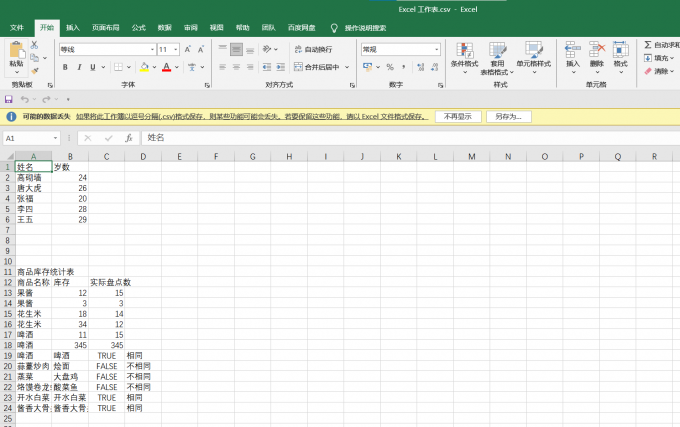680x427 pixels.
Task: Apply the fill color bucket
Action: [144, 67]
